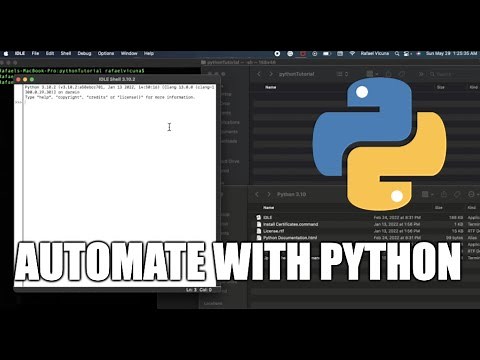Click the terminal prompt line behind IDLE
480x360 pixels.
click(72, 71)
